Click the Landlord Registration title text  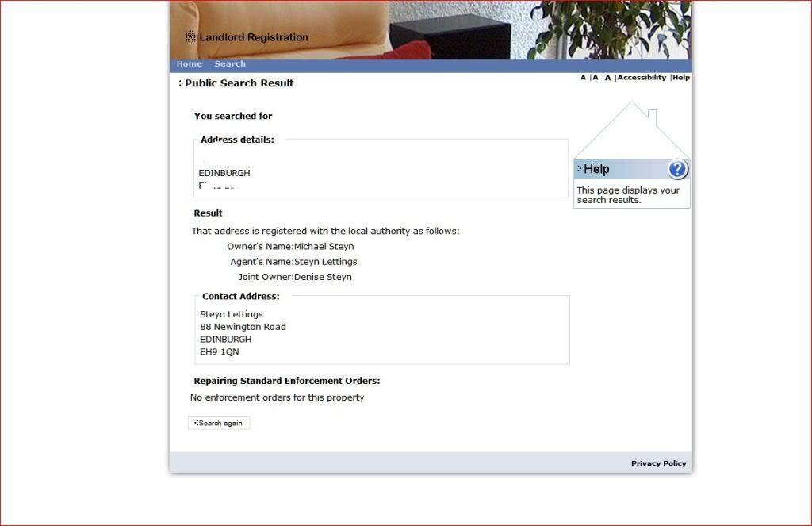click(x=254, y=37)
